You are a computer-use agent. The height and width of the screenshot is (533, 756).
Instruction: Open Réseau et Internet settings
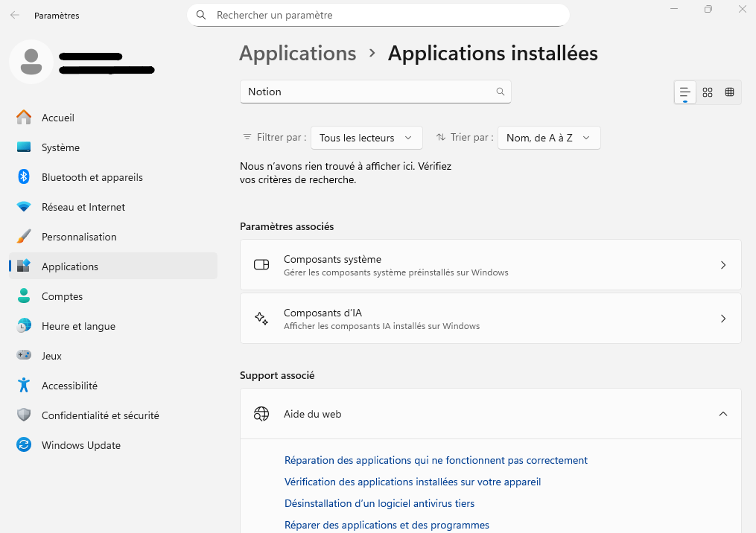pyautogui.click(x=83, y=207)
